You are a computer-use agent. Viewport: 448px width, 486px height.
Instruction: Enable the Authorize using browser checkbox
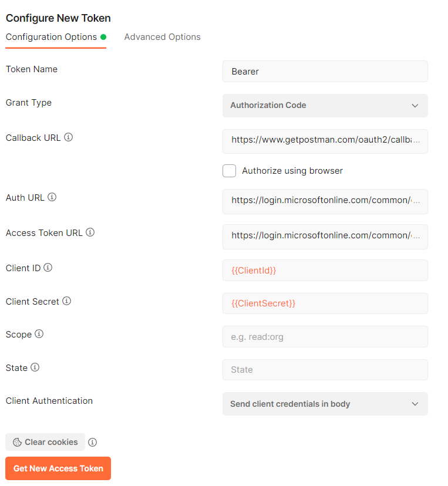[x=229, y=171]
